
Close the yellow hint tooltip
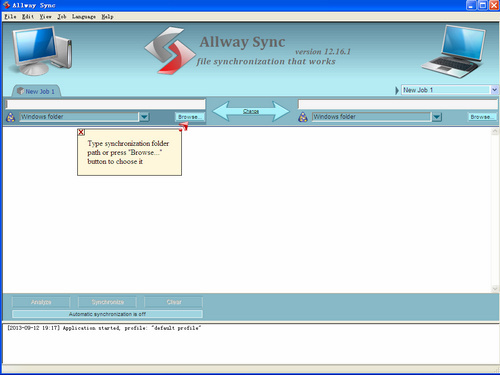coord(81,132)
